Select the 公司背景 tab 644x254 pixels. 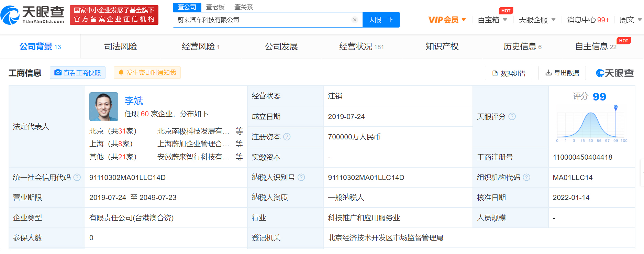point(40,46)
